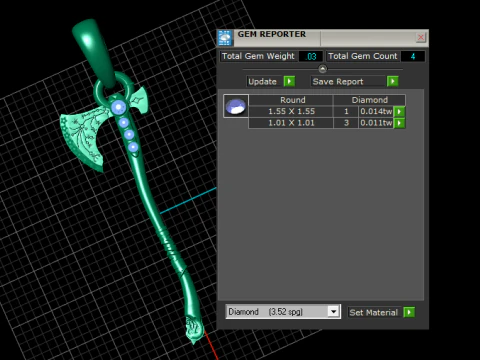Click the Set Material button label
The width and height of the screenshot is (480, 360).
(373, 313)
